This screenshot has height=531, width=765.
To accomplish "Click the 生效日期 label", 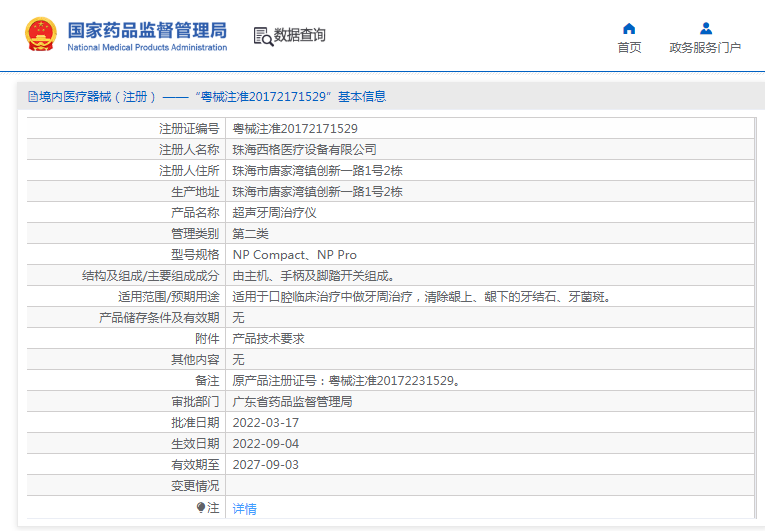I will point(195,443).
